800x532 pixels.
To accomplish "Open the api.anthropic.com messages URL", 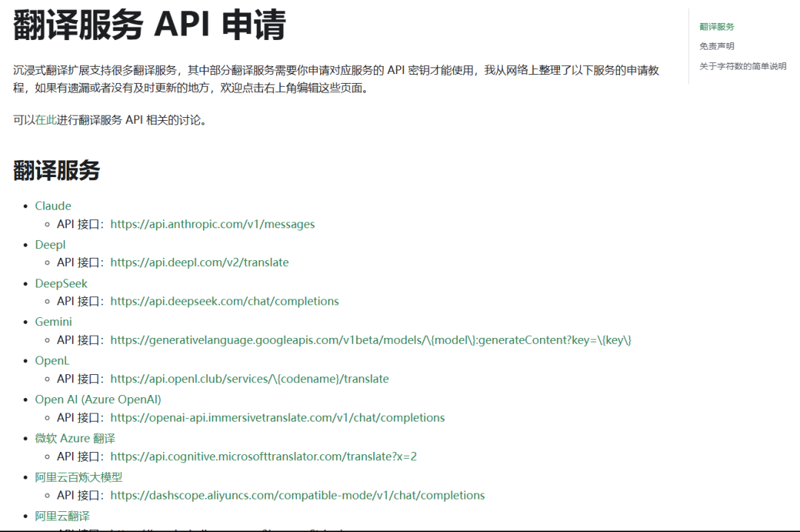I will point(212,224).
